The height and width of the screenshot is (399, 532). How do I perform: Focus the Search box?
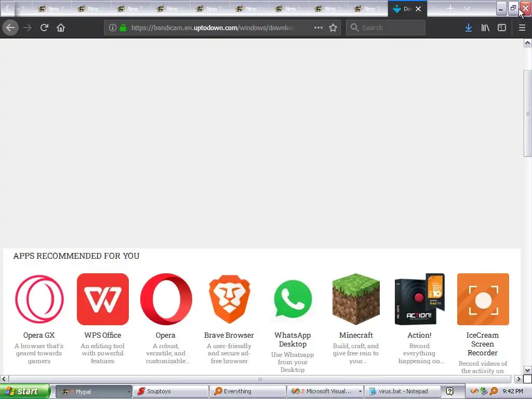coord(385,28)
